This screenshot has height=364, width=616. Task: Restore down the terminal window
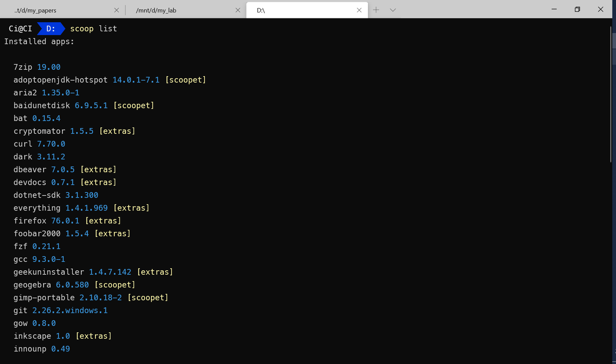coord(577,9)
